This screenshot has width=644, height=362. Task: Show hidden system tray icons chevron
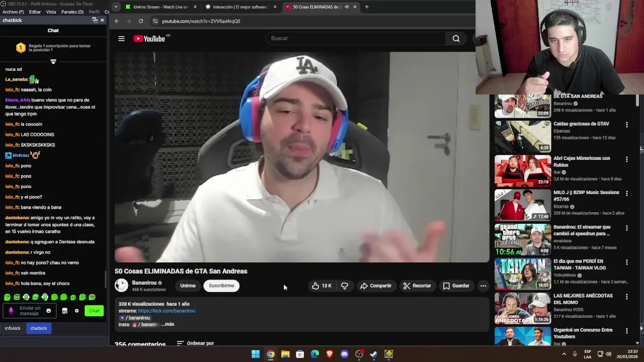pos(564,354)
